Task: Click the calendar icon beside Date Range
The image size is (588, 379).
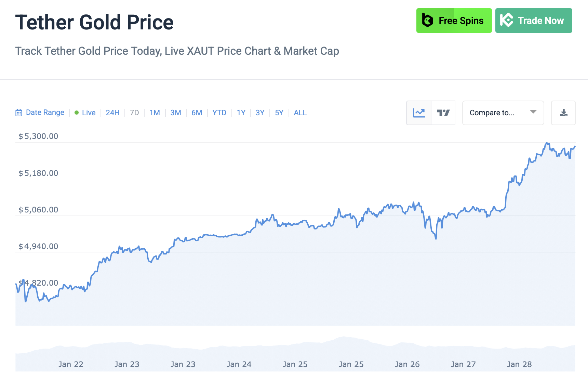Action: pos(19,113)
